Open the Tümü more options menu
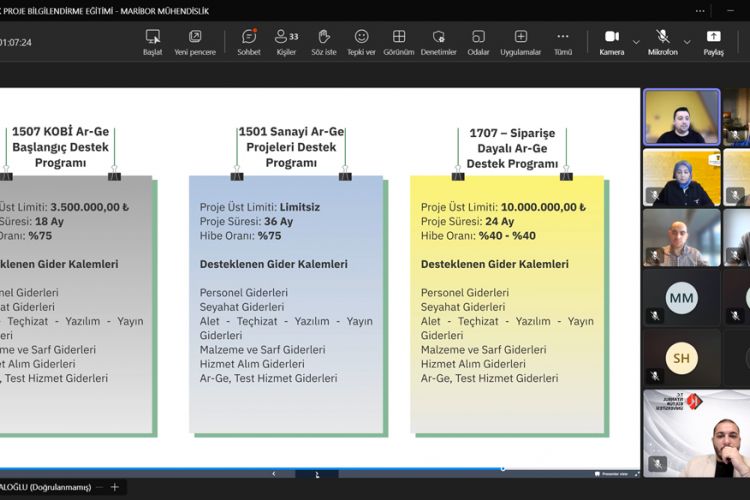 click(x=563, y=42)
